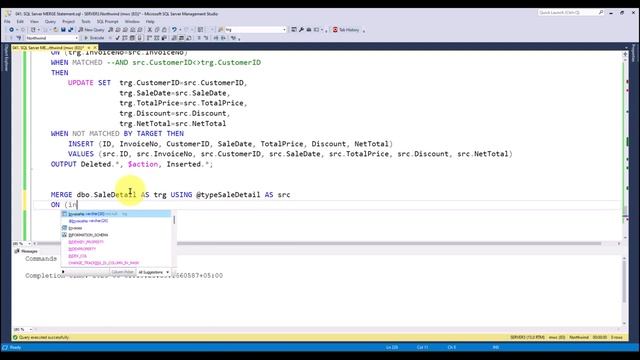Open the Object Explorer side panel
The height and width of the screenshot is (360, 640).
(x=6, y=57)
